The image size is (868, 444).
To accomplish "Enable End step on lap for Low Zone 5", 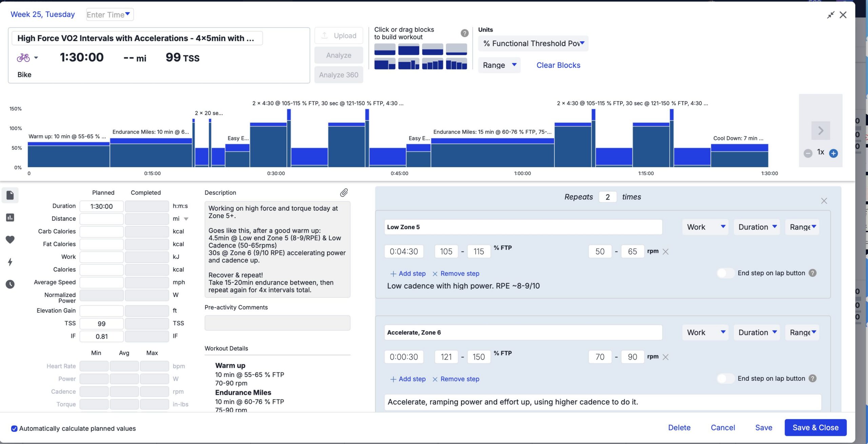I will pos(726,273).
